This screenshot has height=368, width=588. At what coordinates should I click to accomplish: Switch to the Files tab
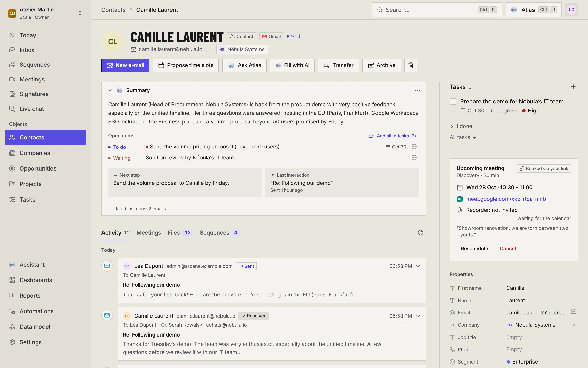point(180,233)
